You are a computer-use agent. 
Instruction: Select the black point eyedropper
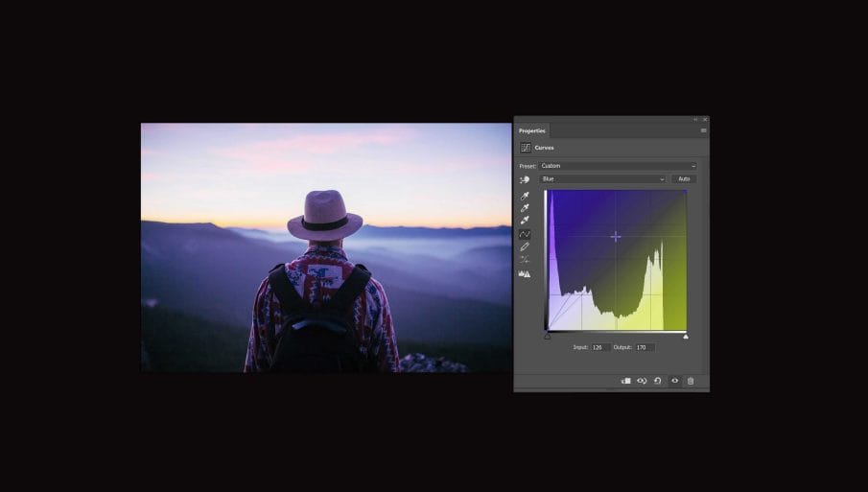tap(525, 197)
